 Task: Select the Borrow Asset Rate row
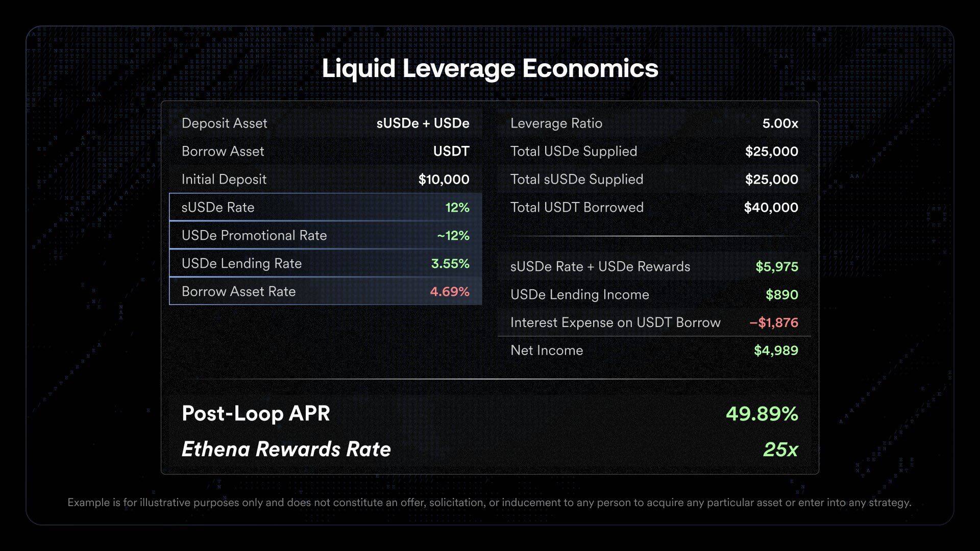(325, 291)
